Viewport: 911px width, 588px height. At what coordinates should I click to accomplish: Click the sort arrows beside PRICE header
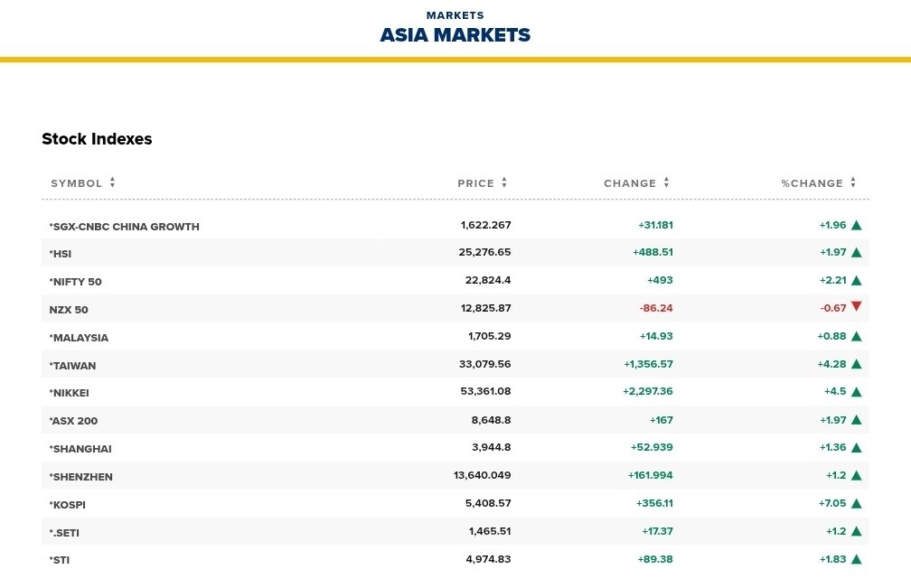pos(504,182)
